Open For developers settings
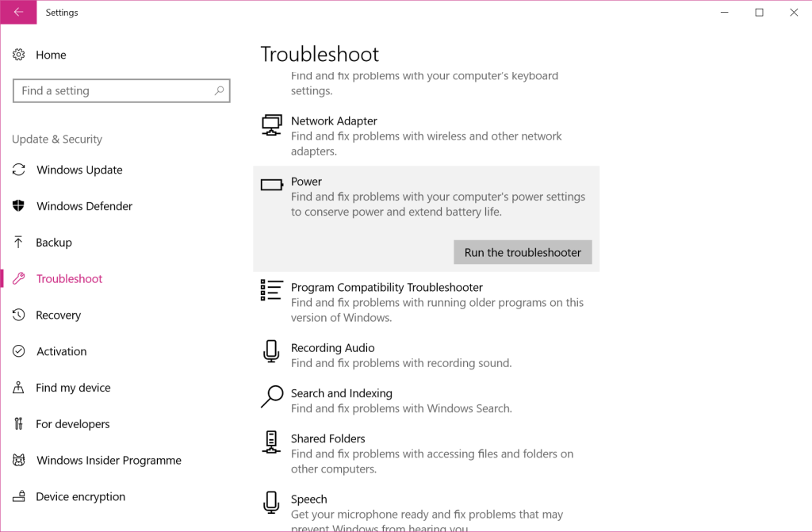The image size is (812, 532). tap(72, 423)
